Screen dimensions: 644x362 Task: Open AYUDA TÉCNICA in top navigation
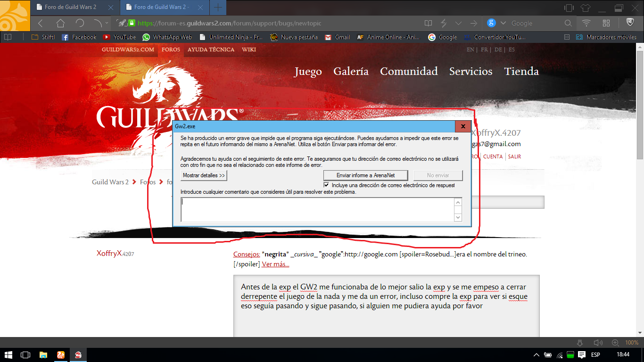coord(211,49)
